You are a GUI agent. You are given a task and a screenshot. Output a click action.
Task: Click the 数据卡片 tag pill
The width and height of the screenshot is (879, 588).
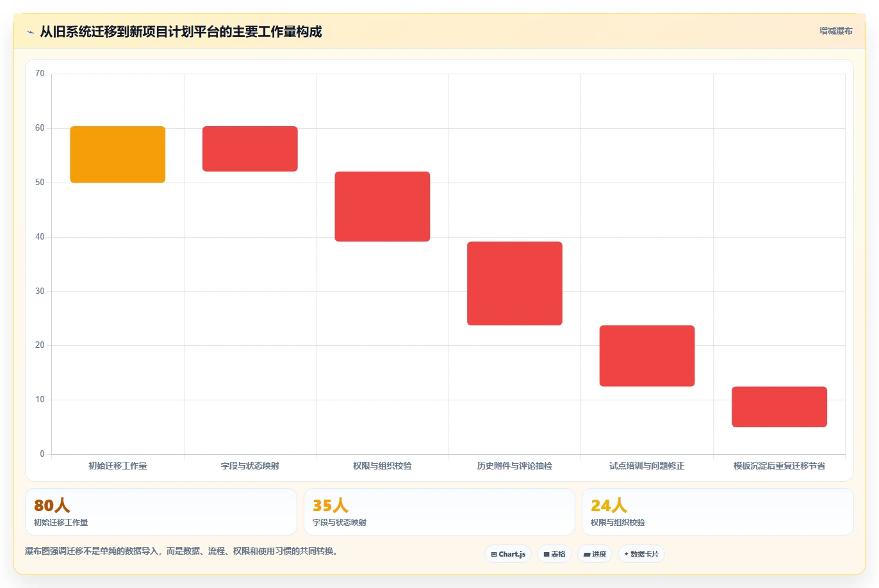pos(641,554)
